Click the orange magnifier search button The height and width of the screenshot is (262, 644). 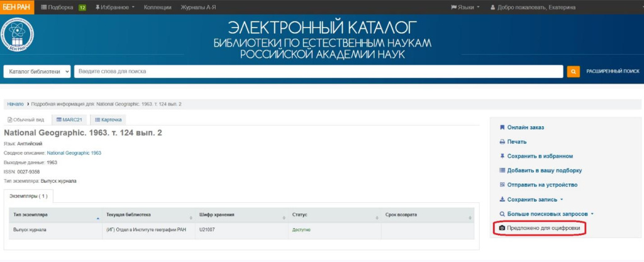[573, 72]
